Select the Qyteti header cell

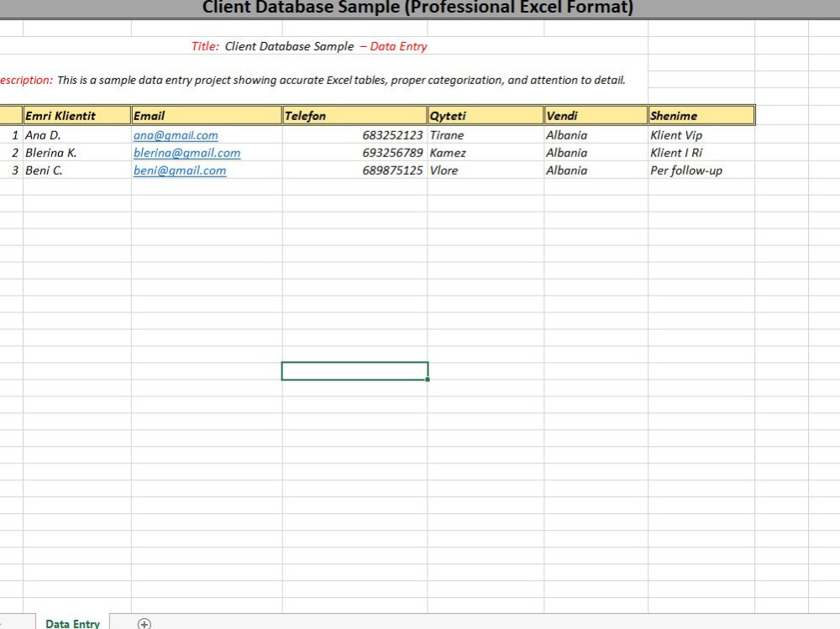point(486,116)
